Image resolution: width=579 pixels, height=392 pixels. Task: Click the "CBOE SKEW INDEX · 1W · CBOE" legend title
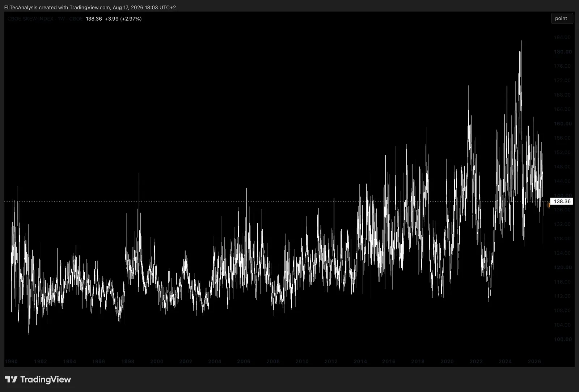[45, 19]
